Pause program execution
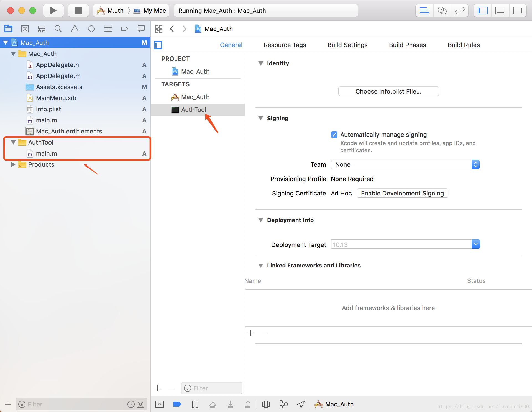 tap(195, 404)
